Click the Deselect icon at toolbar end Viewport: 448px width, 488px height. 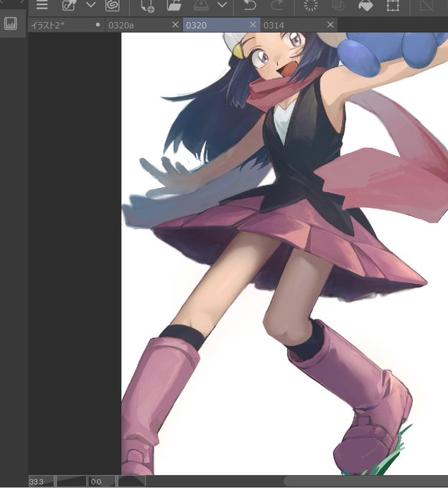pos(426,5)
